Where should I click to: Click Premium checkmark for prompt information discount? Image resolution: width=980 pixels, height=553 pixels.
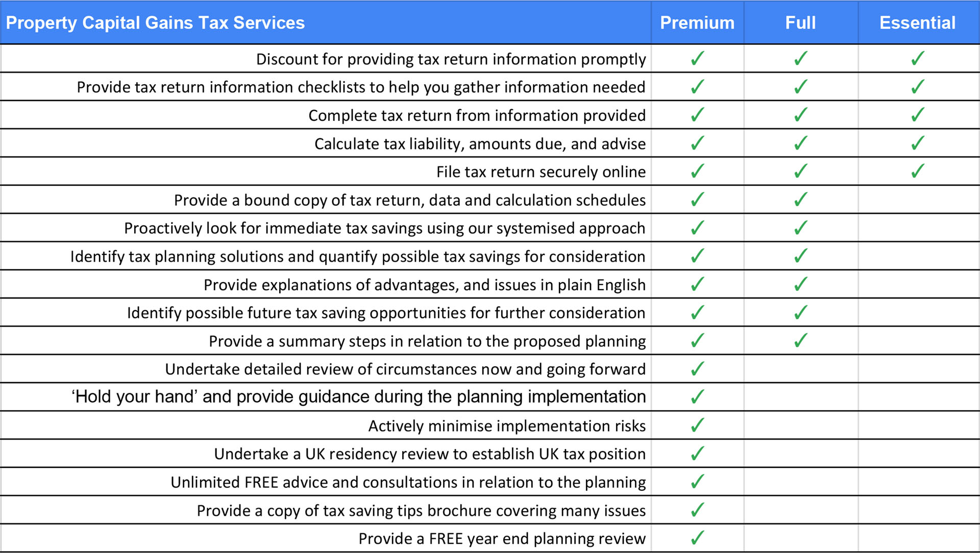[697, 59]
